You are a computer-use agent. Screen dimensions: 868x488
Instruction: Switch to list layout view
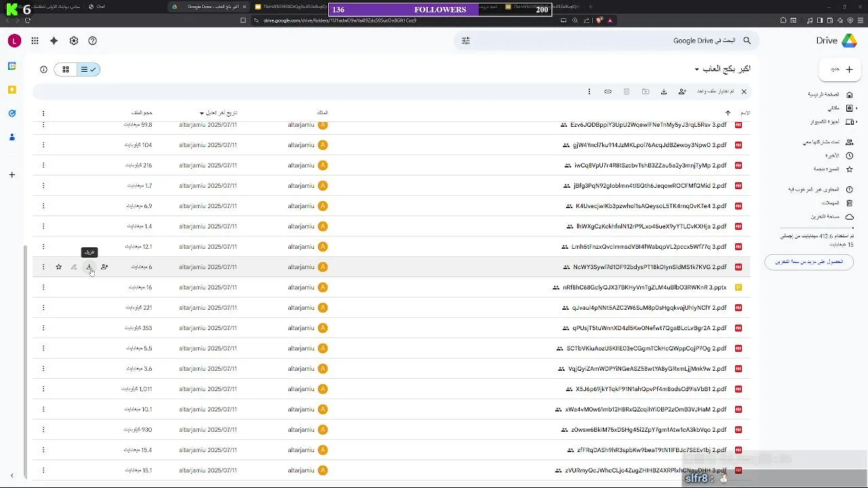click(x=88, y=69)
